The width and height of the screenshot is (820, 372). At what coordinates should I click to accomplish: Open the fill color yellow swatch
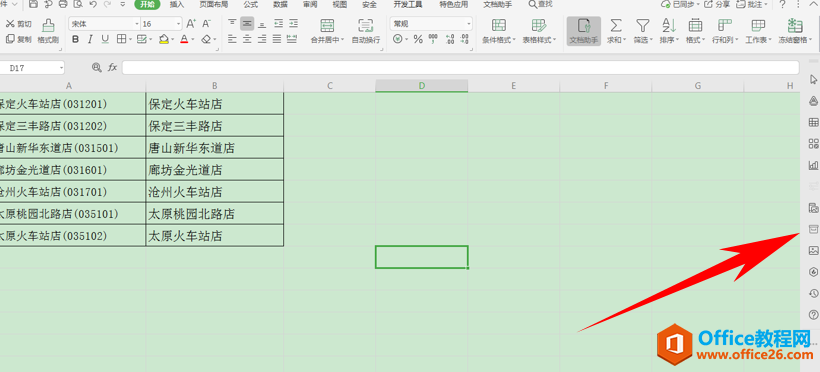[x=164, y=39]
